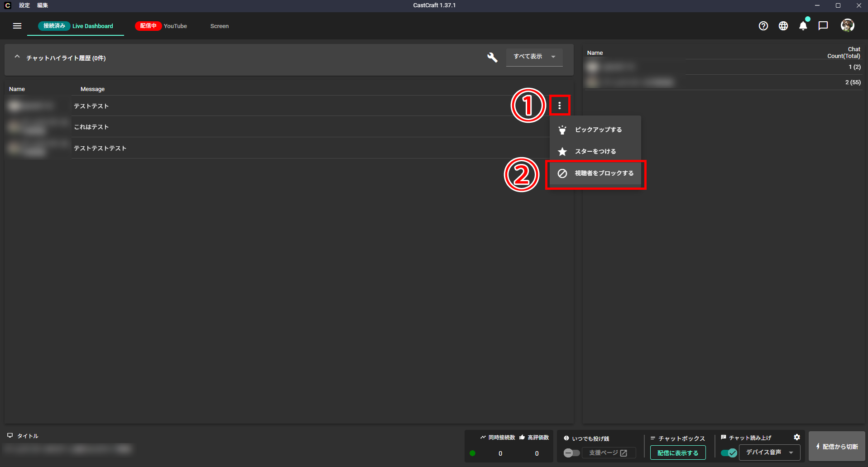This screenshot has height=467, width=868.
Task: Minimize the CastCraft window
Action: (x=817, y=5)
